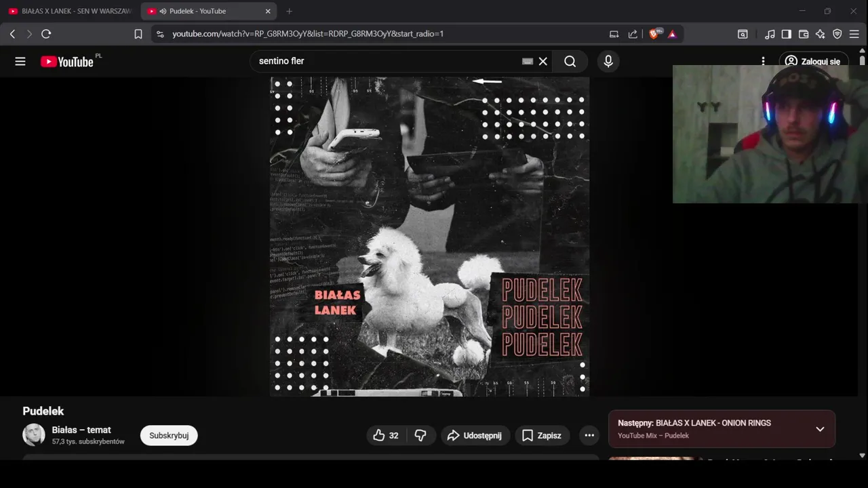Open the tab search icon in the toolbar
The width and height of the screenshot is (868, 488).
tap(743, 34)
